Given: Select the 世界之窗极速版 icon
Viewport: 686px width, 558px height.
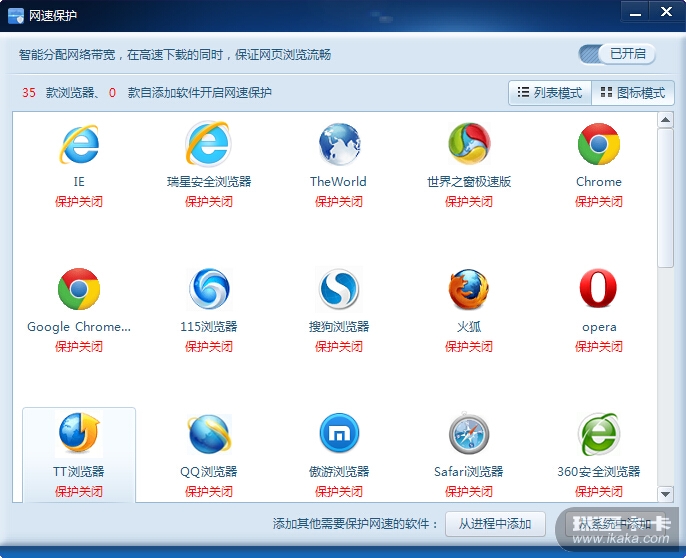Looking at the screenshot, I should pos(469,144).
